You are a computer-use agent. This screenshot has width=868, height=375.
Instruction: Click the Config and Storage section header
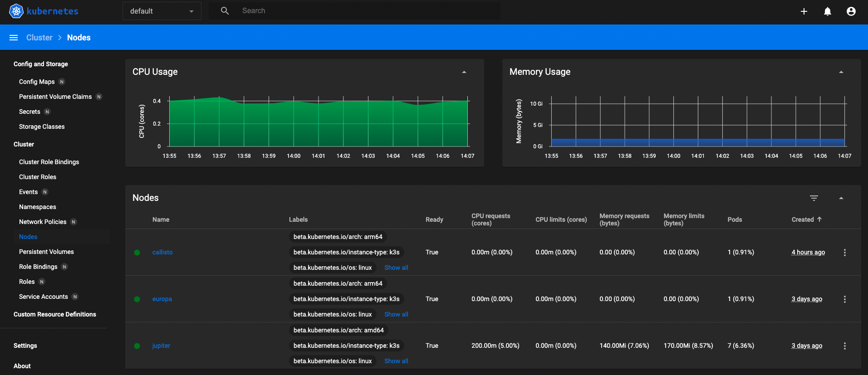tap(41, 64)
